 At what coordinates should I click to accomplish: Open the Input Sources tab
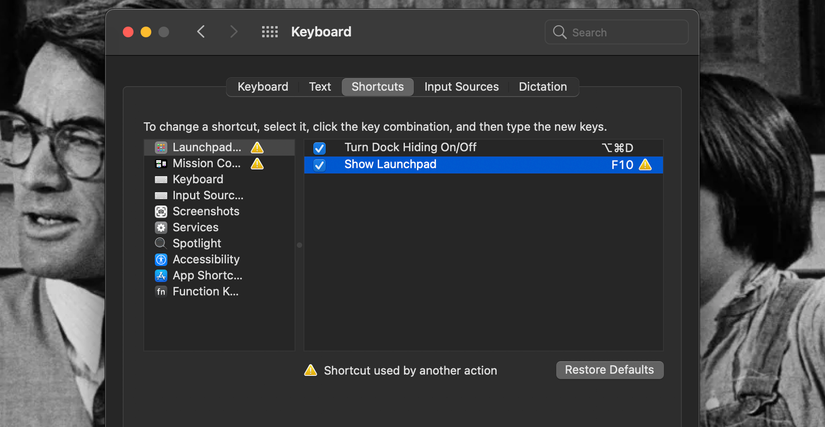pos(461,87)
